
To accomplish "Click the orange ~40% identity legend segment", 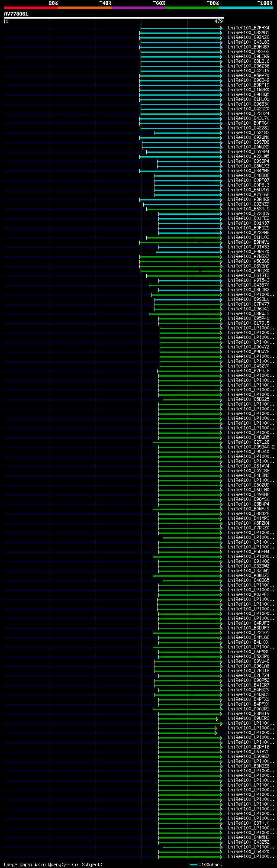I will (x=84, y=8).
